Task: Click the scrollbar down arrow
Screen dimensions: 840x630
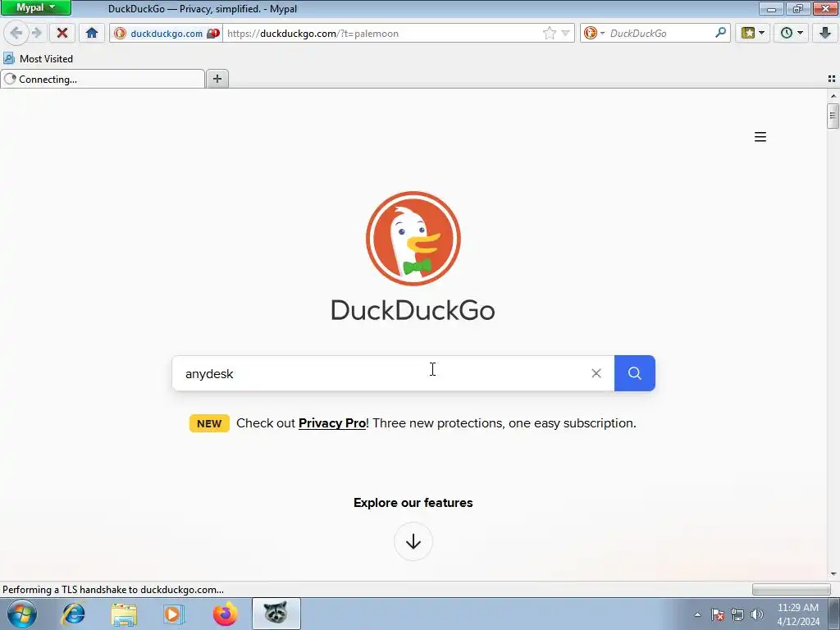Action: coord(833,573)
